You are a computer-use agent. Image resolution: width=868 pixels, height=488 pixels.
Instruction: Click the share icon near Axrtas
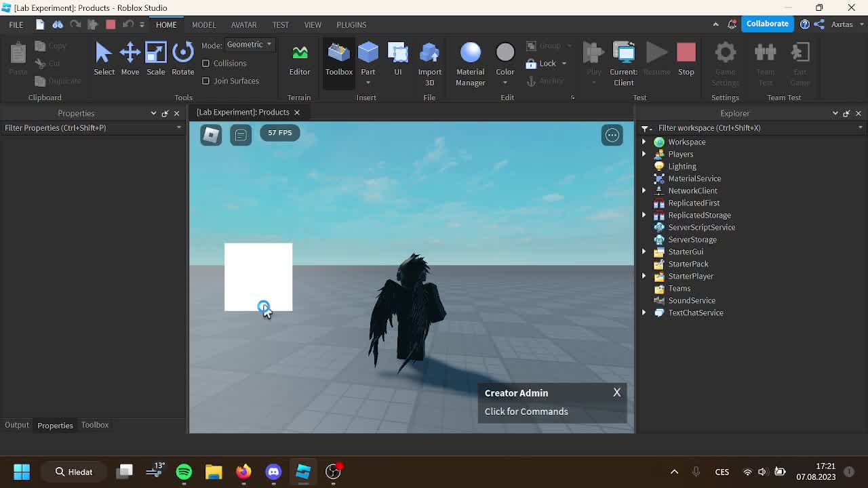(819, 24)
